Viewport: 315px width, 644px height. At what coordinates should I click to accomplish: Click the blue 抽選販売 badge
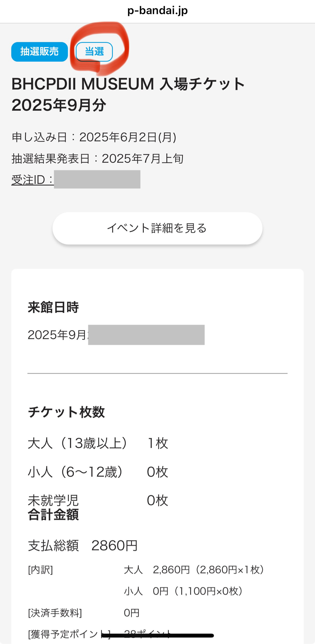pos(39,52)
